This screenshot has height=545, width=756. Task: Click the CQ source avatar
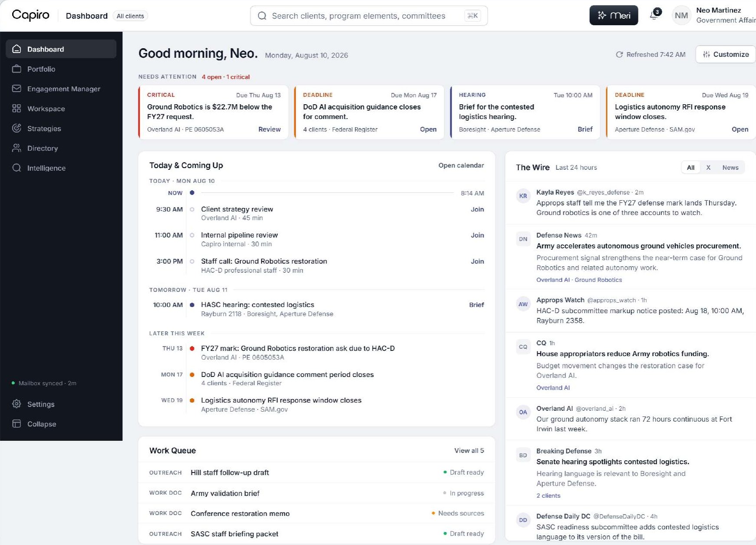(523, 347)
